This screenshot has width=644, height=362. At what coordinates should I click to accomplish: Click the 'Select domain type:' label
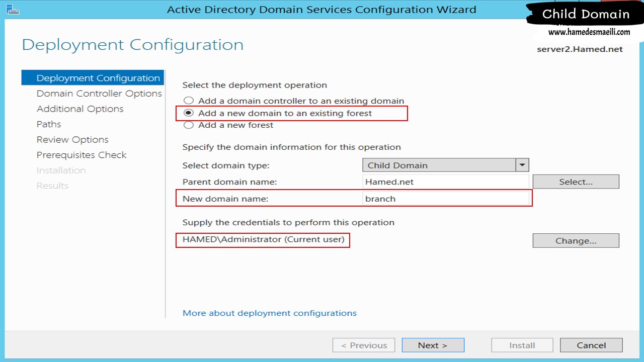click(226, 165)
